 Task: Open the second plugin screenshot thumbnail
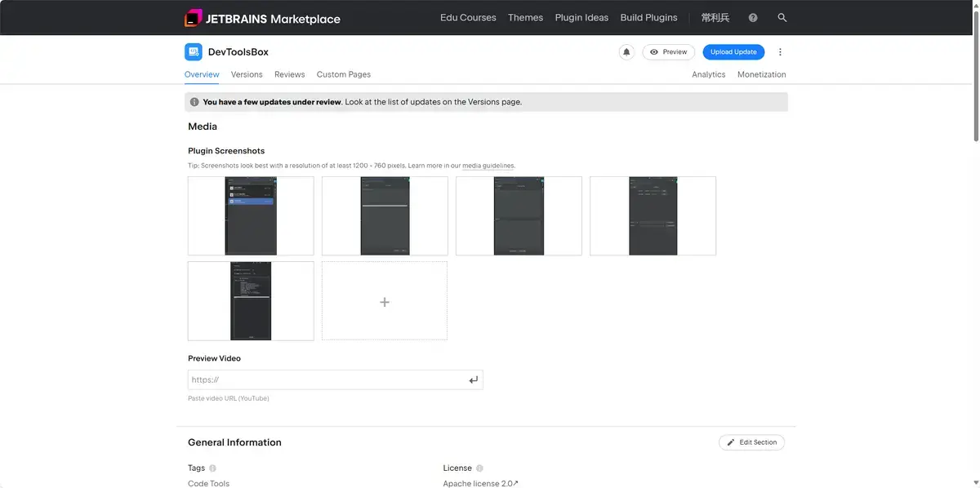click(x=385, y=216)
